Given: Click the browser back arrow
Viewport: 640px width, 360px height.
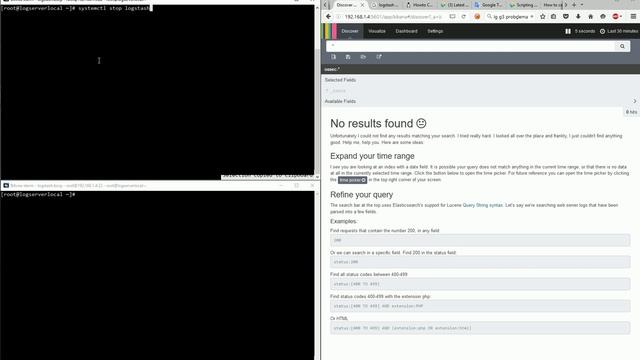Looking at the screenshot, I should [x=329, y=17].
